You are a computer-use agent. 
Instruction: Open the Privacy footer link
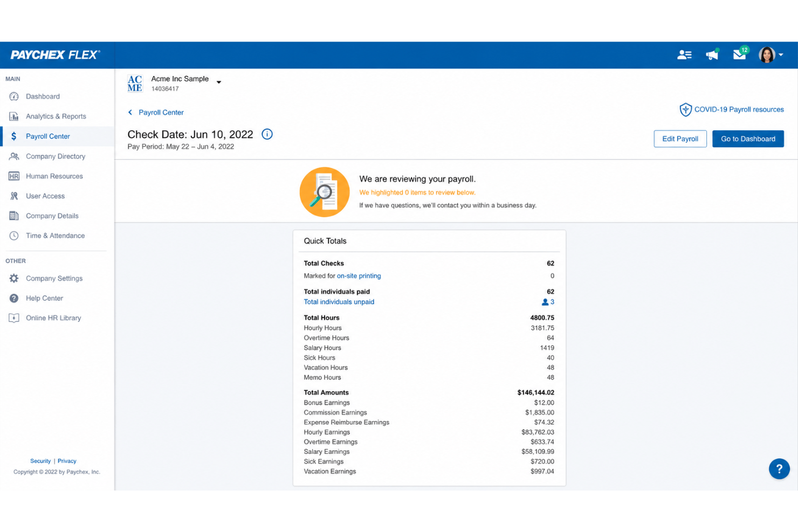[67, 461]
